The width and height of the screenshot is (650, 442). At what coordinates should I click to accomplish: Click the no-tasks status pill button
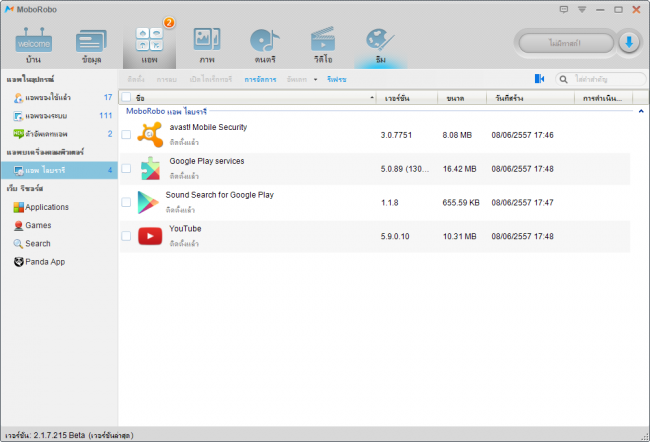click(566, 43)
